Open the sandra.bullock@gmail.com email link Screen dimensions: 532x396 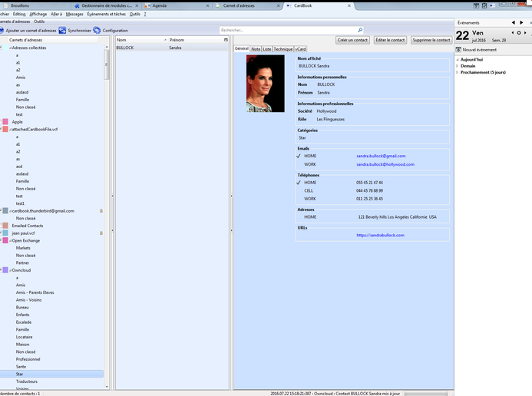[381, 156]
